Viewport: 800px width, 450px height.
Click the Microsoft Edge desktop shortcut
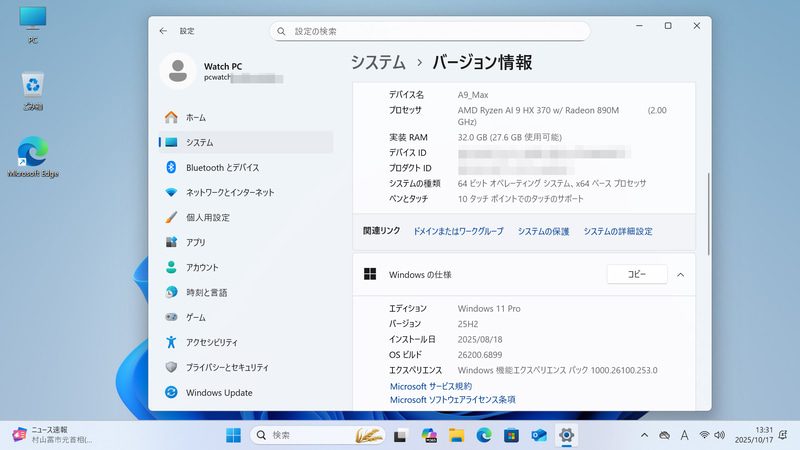pyautogui.click(x=33, y=157)
